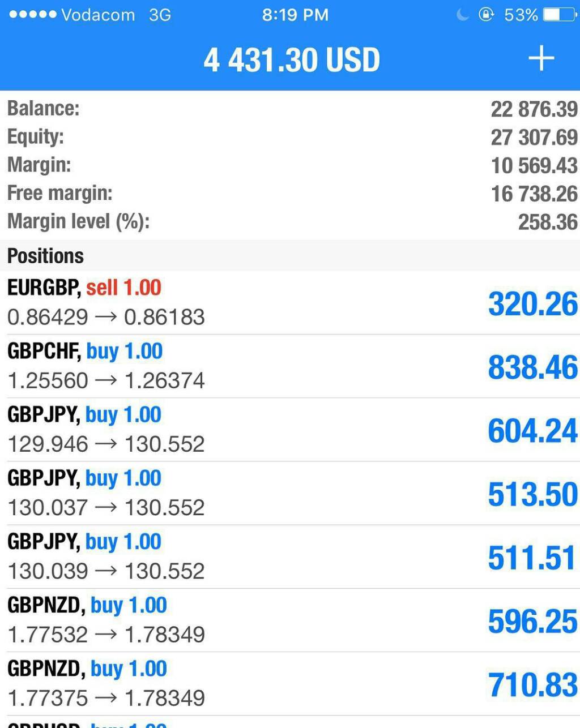Select the Balance row

(x=290, y=108)
